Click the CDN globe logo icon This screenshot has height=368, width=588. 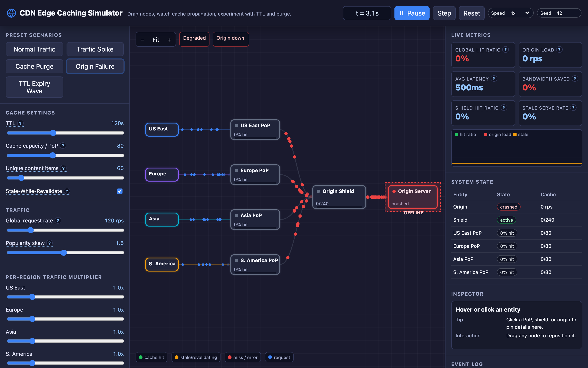pos(11,13)
